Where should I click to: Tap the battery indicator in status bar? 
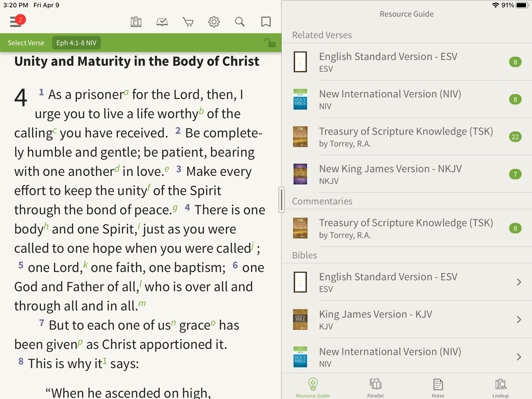tap(522, 5)
